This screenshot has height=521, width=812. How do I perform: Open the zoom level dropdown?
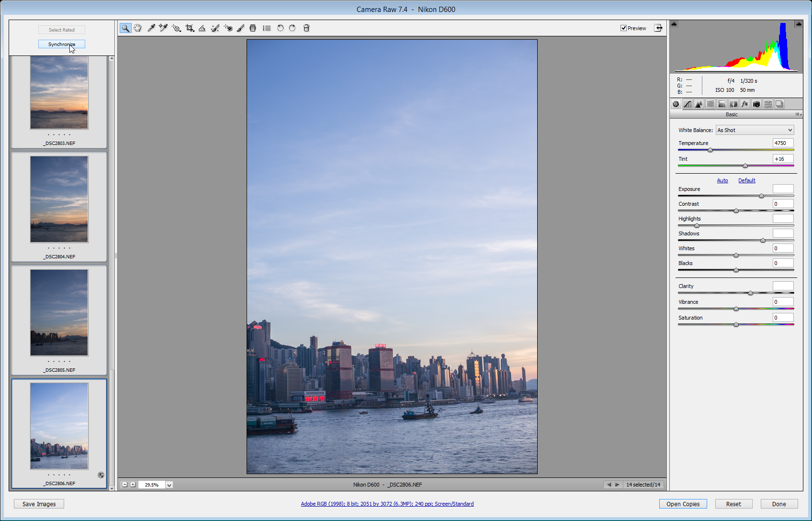(x=169, y=485)
